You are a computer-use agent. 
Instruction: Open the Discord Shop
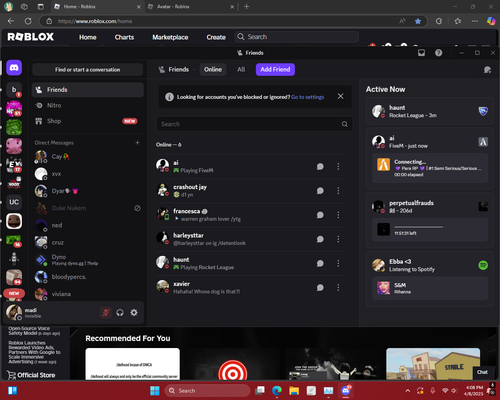coord(88,121)
